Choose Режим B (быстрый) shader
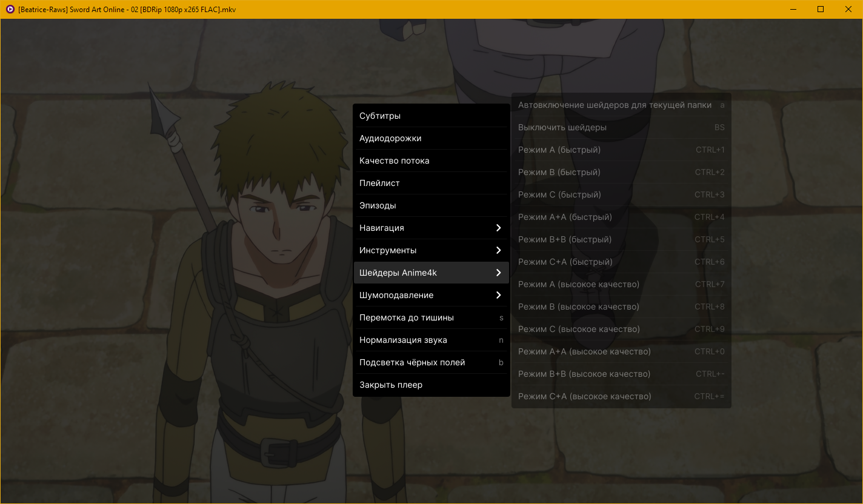Image resolution: width=863 pixels, height=504 pixels. click(x=621, y=172)
